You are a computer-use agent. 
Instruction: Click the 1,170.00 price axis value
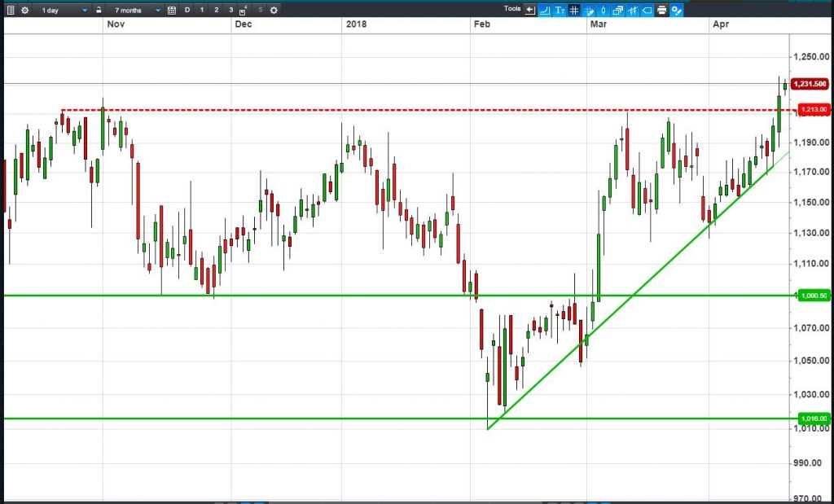[x=811, y=172]
